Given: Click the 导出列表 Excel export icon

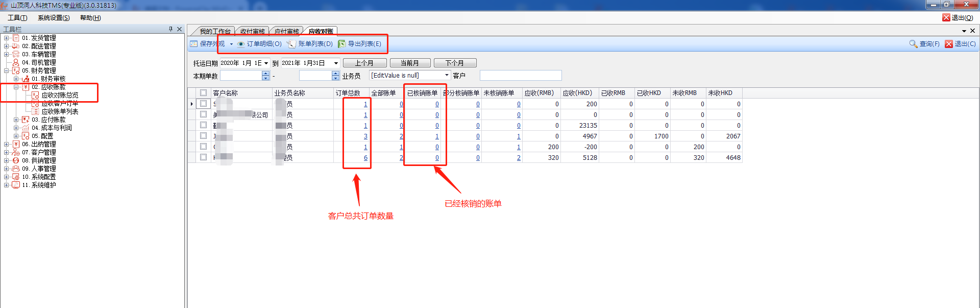Looking at the screenshot, I should click(342, 44).
